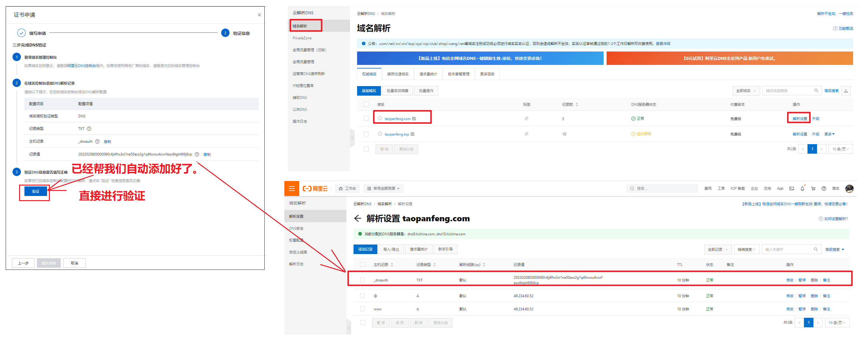868x355 pixels.
Task: Click 修改 for the _dnsauth record
Action: coord(790,280)
